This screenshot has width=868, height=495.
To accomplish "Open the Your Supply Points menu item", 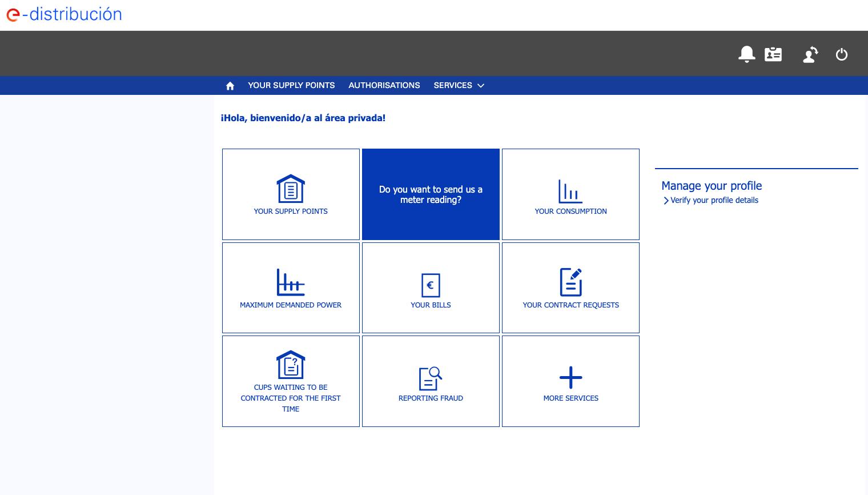I will pos(291,85).
